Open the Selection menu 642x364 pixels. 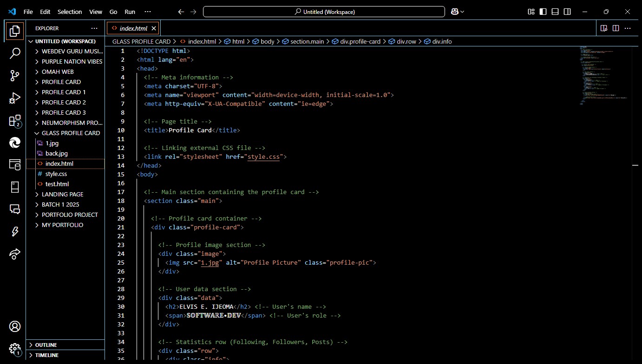point(70,12)
